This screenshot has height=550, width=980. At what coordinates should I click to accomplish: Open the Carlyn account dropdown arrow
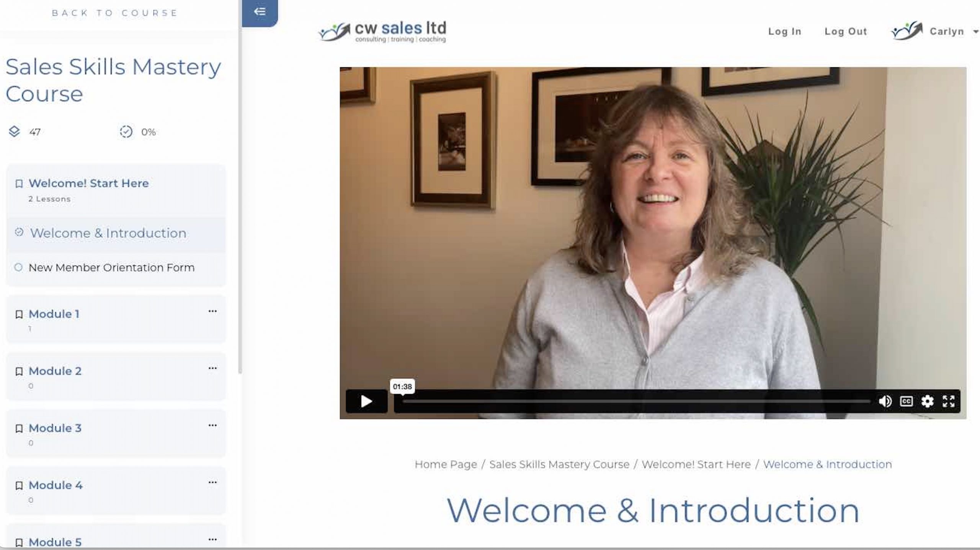tap(976, 32)
